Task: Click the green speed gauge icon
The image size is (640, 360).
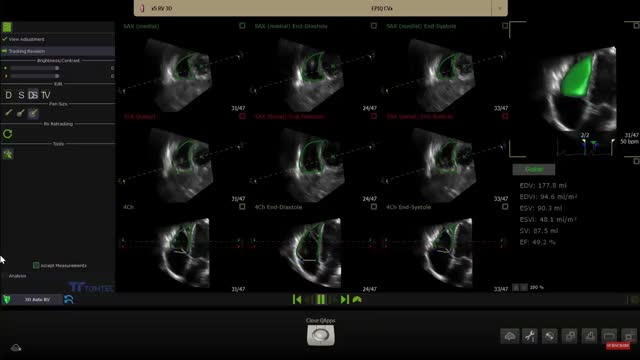Action: [357, 300]
